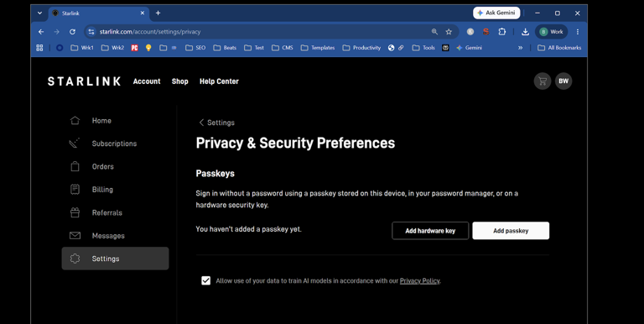
Task: Open the Privacy Policy link
Action: [x=420, y=281]
